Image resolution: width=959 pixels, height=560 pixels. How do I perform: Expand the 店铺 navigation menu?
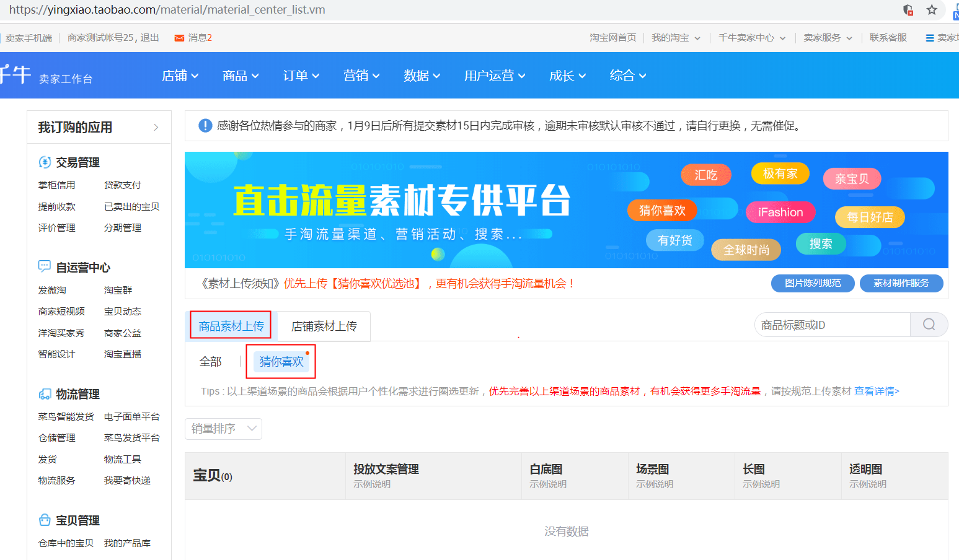(x=180, y=76)
